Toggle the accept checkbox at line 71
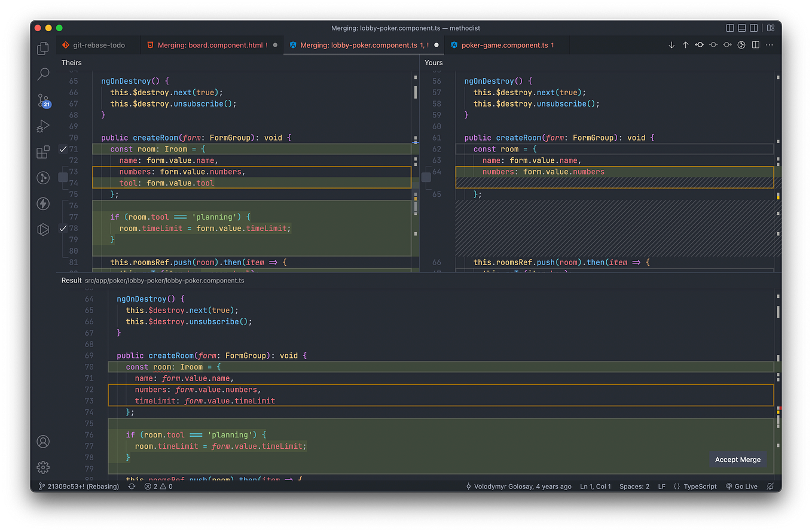Viewport: 812px width, 532px height. pyautogui.click(x=63, y=148)
